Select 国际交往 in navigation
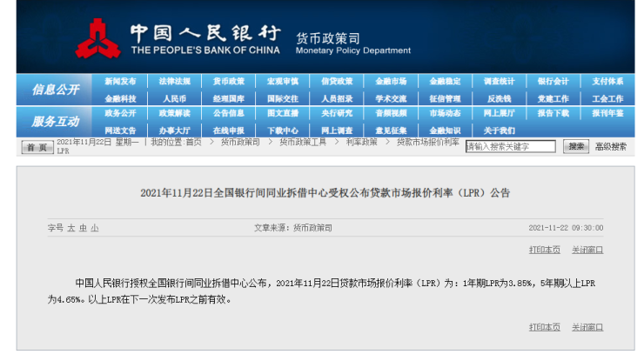Image resolution: width=644 pixels, height=361 pixels. (x=283, y=99)
